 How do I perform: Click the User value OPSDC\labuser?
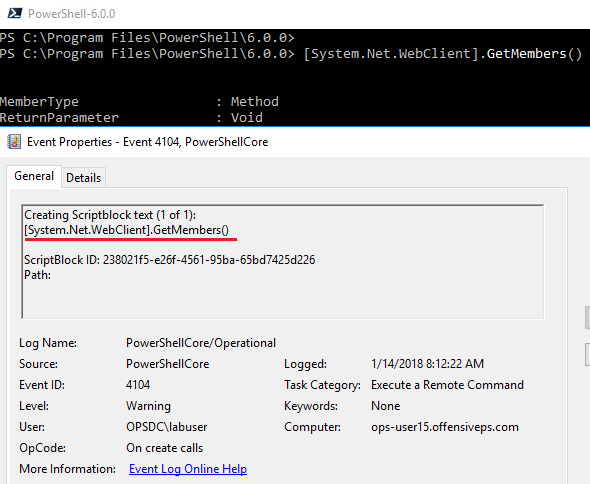coord(166,427)
